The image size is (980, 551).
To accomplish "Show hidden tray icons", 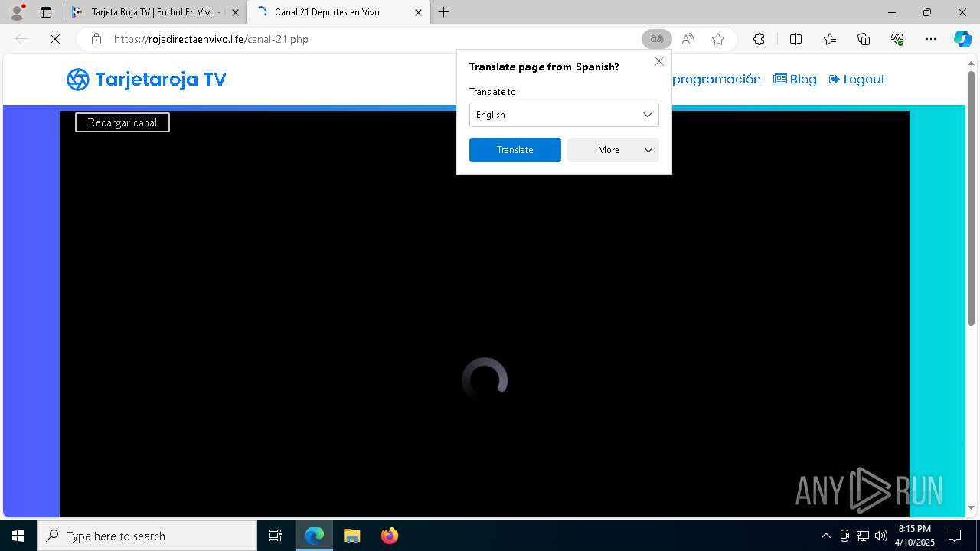I will (x=825, y=536).
